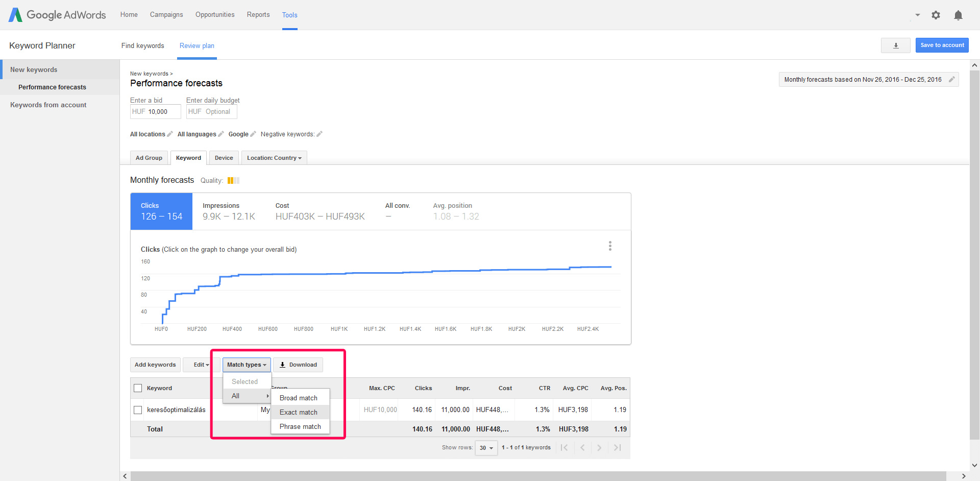Open the Opportunities top navigation item
This screenshot has width=980, height=481.
click(215, 15)
